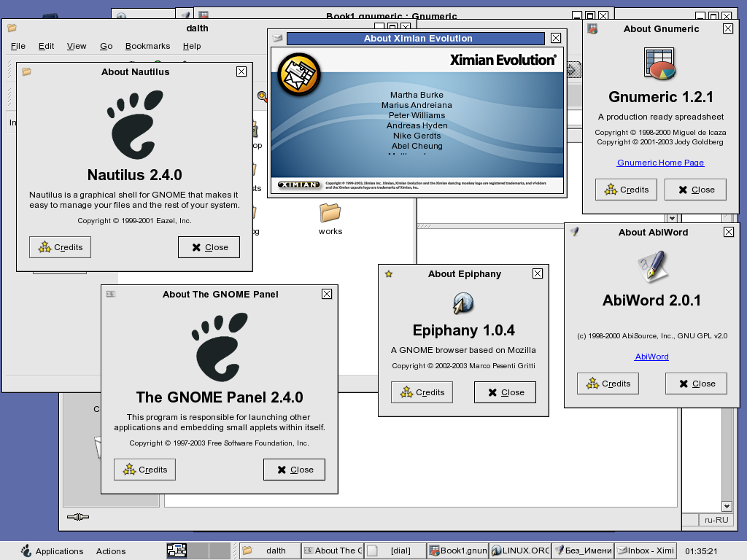This screenshot has width=747, height=560.
Task: Switch to the first workspace in the switcher
Action: 177,551
